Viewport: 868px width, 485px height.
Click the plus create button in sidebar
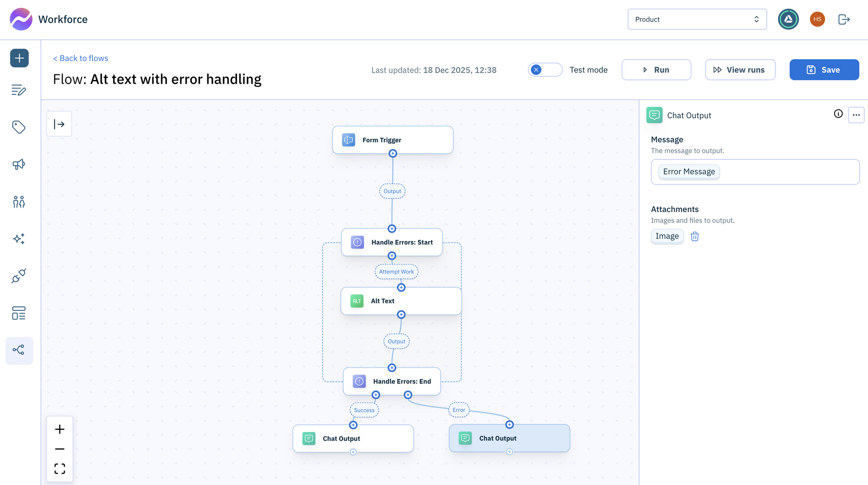(19, 58)
